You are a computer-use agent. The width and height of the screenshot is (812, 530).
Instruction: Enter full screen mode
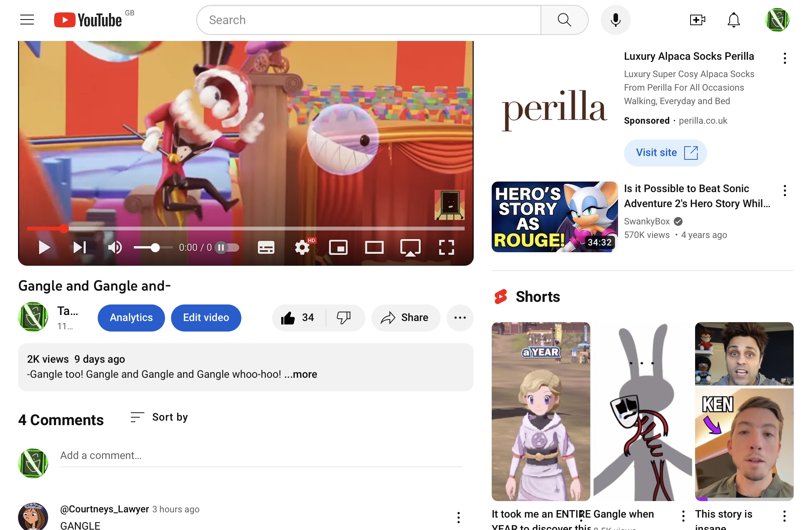[x=446, y=247]
